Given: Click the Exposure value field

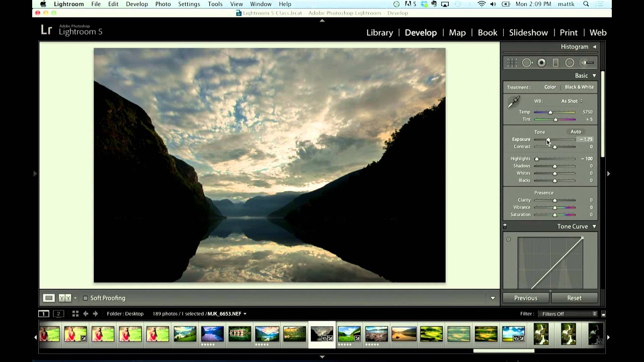Looking at the screenshot, I should coord(586,139).
